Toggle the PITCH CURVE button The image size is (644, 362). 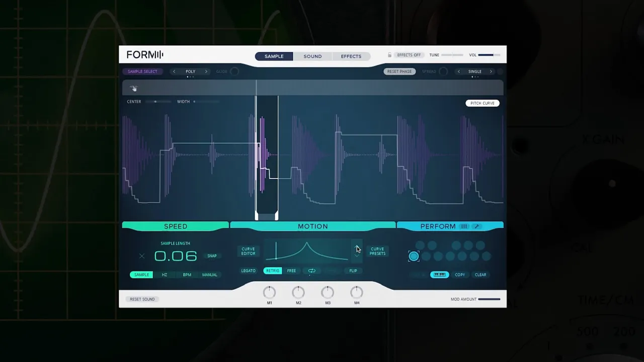[482, 103]
